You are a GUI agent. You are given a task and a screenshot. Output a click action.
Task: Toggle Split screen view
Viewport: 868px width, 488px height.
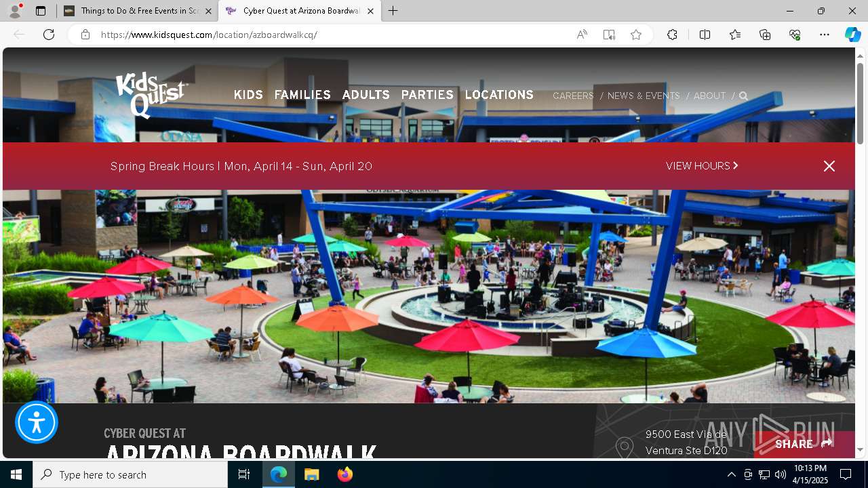[x=705, y=35]
